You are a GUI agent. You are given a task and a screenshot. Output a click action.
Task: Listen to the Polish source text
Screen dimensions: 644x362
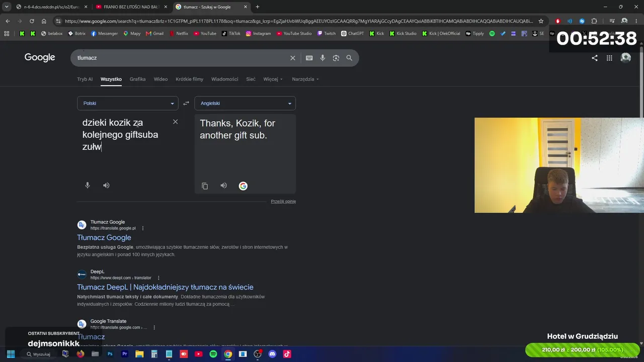[x=106, y=186]
